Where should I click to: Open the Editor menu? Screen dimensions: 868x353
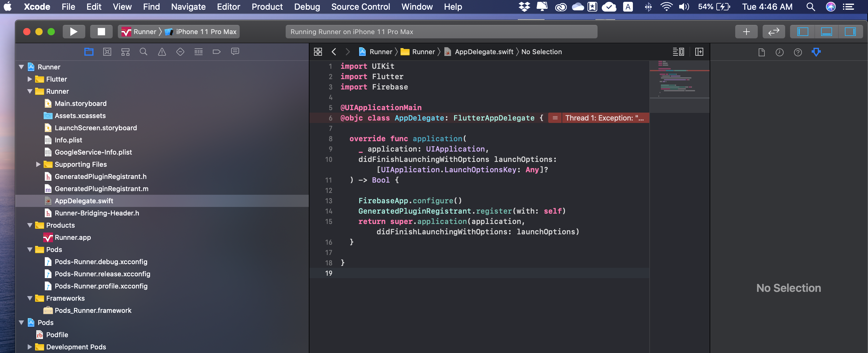click(228, 7)
